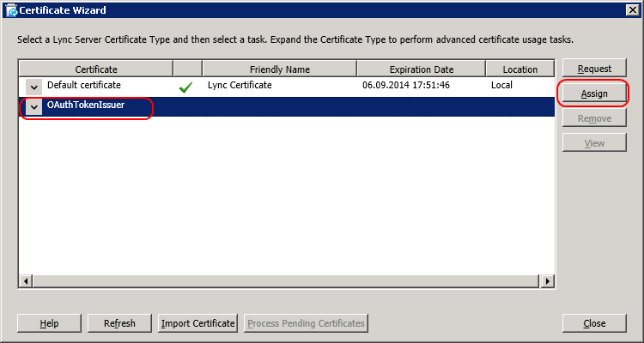Sort by Expiration Date column header
Screen dimensions: 644x343
(422, 69)
